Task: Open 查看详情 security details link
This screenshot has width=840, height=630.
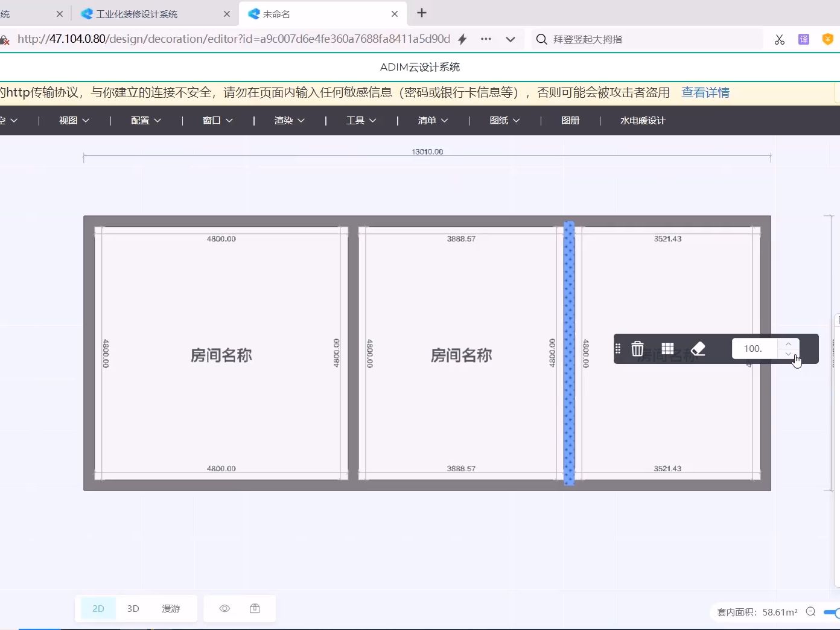Action: [x=705, y=92]
